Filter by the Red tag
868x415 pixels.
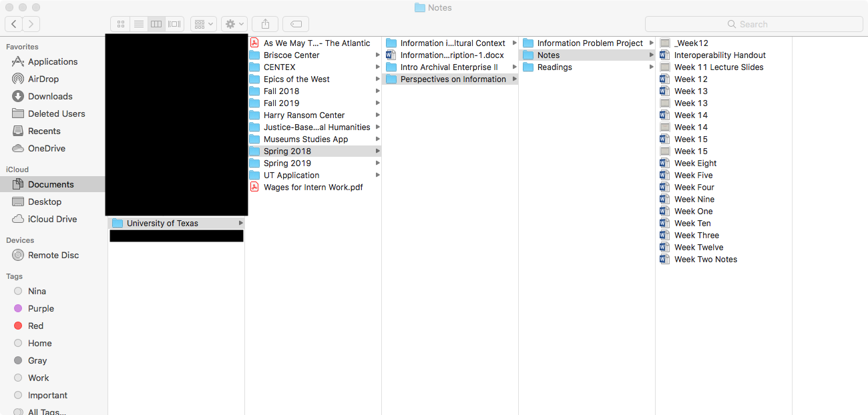(35, 326)
